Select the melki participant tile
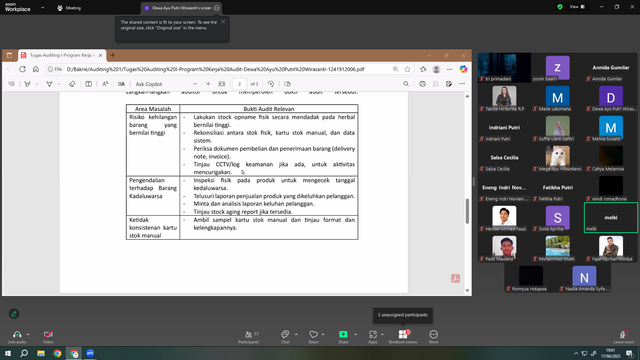This screenshot has width=640, height=360. click(x=611, y=218)
